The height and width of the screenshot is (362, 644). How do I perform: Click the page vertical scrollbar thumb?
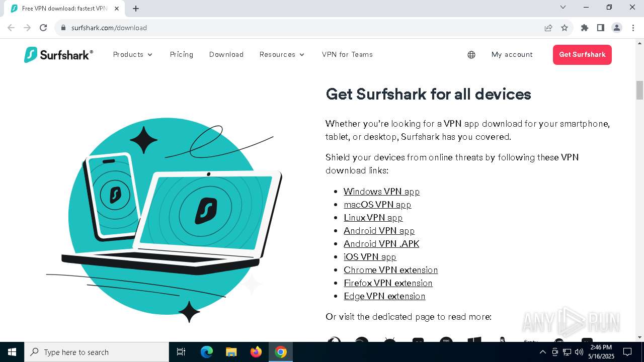(639, 90)
